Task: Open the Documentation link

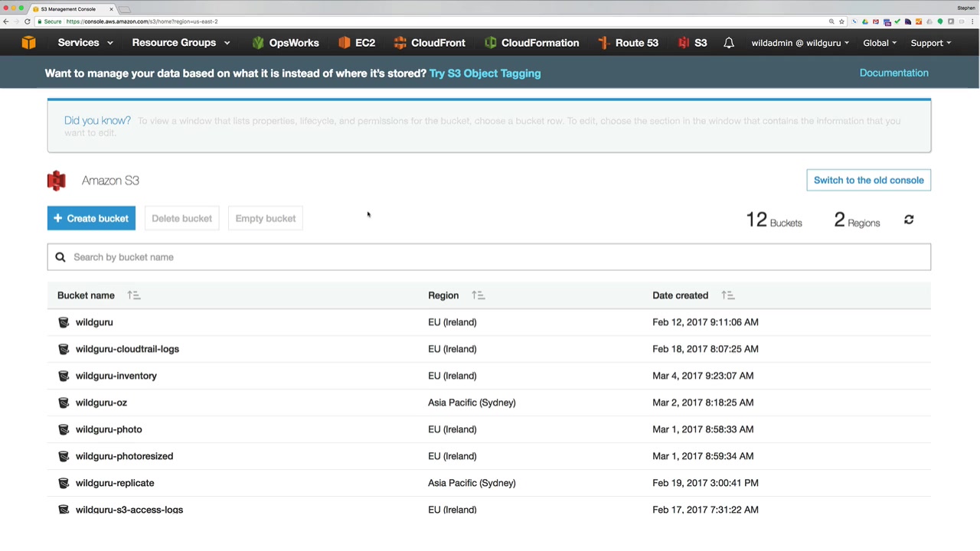Action: click(x=893, y=73)
